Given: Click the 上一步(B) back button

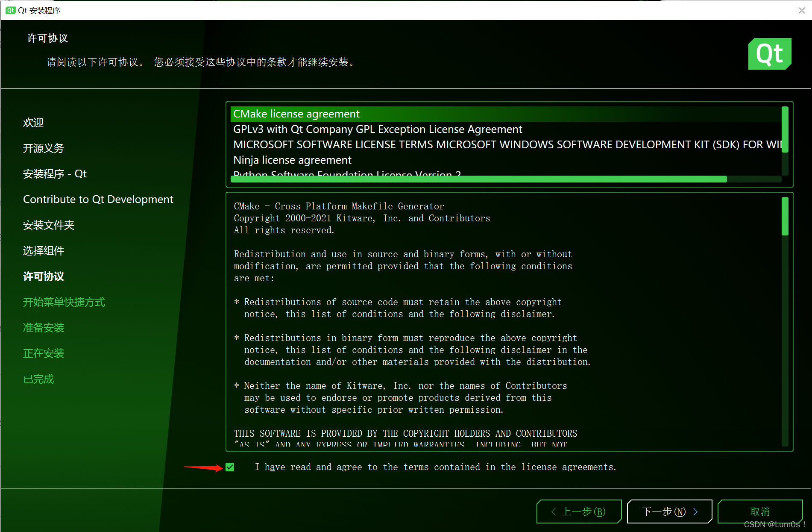Looking at the screenshot, I should coord(579,511).
